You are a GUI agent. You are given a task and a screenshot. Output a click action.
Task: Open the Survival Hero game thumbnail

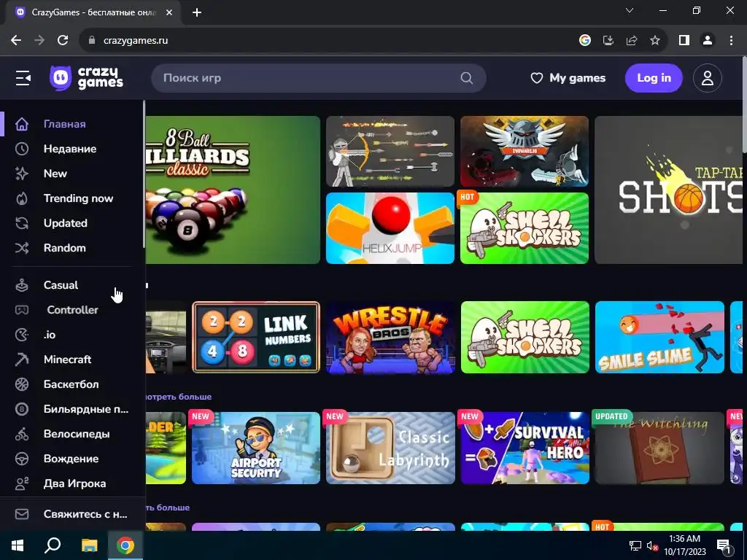[x=525, y=448]
